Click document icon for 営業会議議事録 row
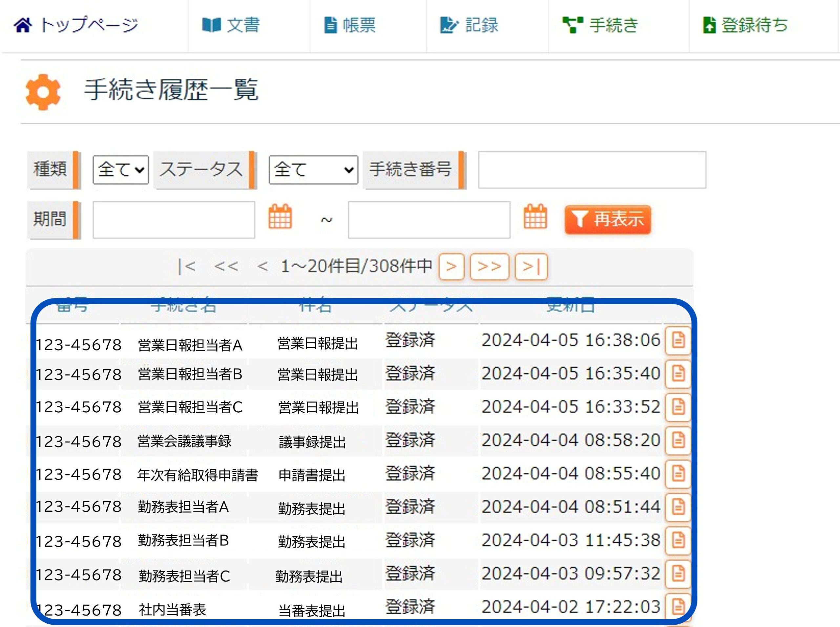Image resolution: width=840 pixels, height=627 pixels. 678,440
